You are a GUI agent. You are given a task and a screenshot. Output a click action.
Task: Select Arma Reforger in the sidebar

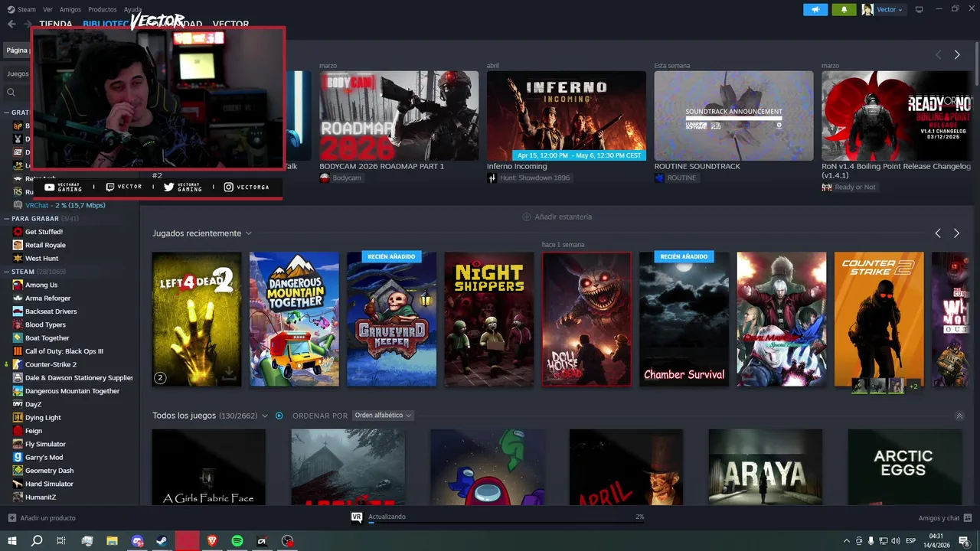pyautogui.click(x=47, y=298)
